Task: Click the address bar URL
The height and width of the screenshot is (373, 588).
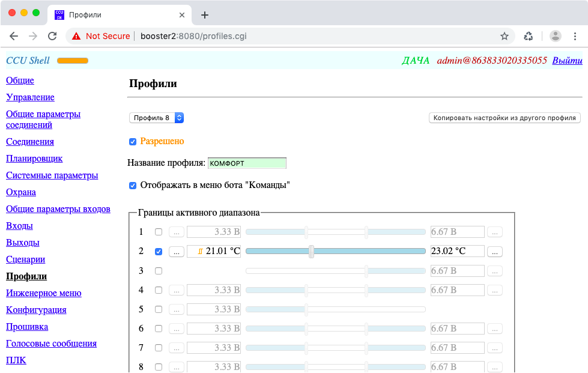Action: pos(193,36)
